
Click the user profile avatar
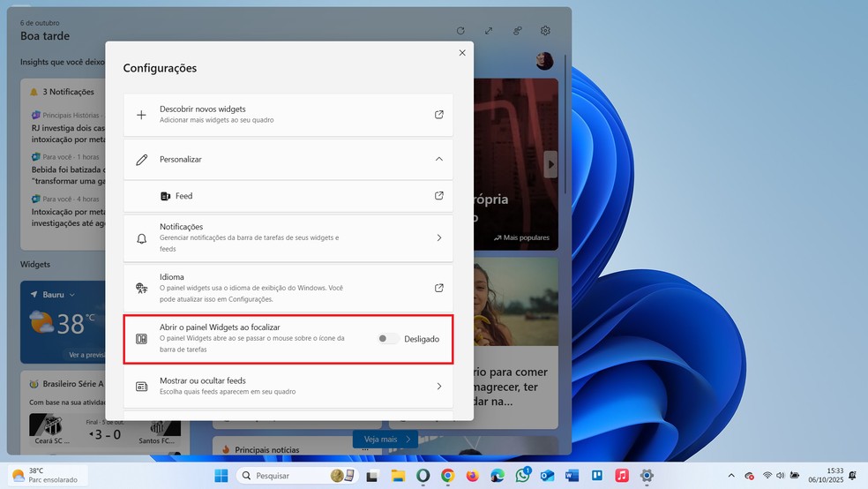(x=544, y=61)
